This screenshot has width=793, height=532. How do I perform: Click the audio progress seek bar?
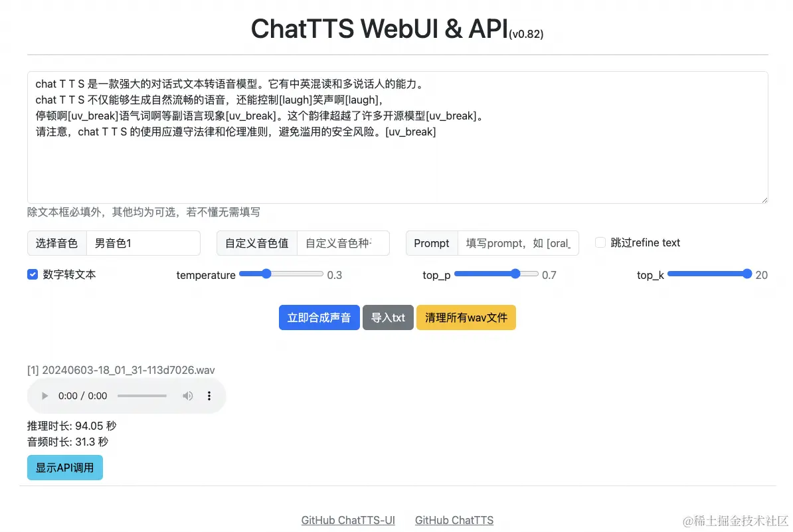[x=142, y=396]
